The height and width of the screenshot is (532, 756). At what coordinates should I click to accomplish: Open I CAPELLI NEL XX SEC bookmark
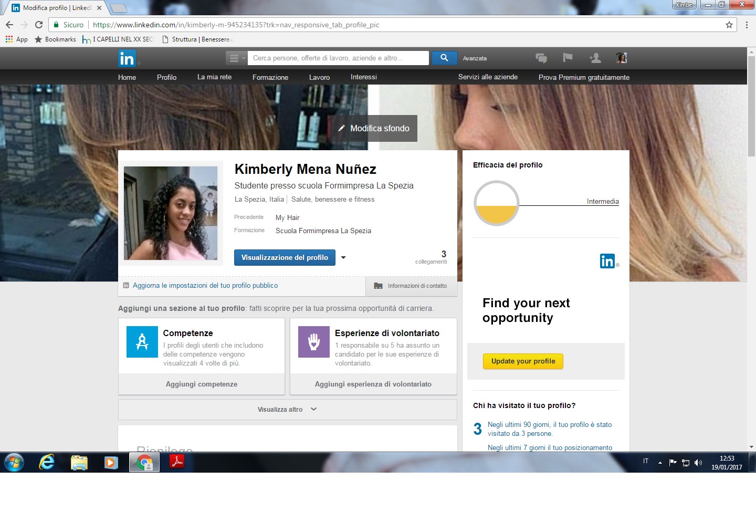pyautogui.click(x=118, y=39)
